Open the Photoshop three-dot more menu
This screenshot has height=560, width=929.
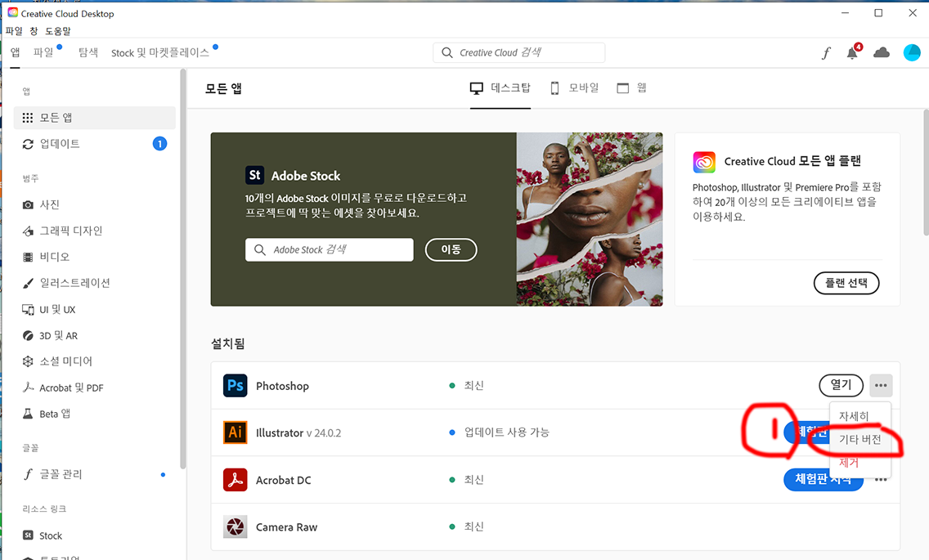coord(881,386)
